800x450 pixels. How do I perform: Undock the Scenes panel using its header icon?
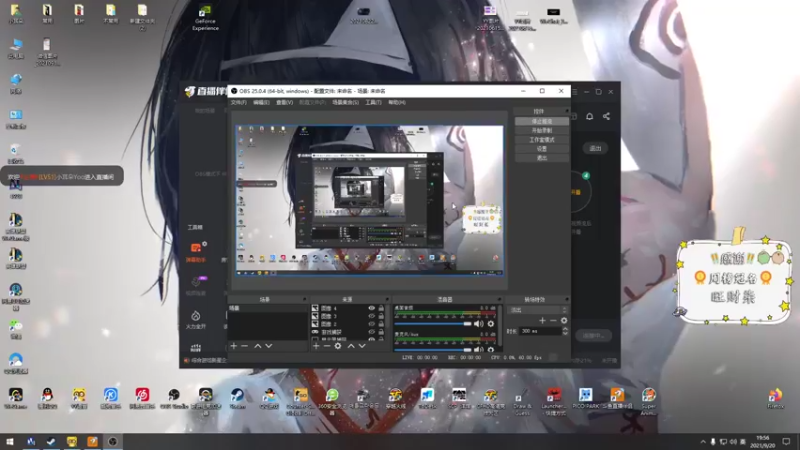point(305,299)
